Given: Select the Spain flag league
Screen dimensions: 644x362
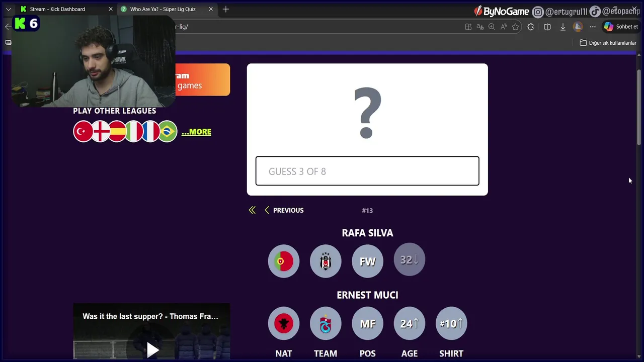Looking at the screenshot, I should pyautogui.click(x=117, y=132).
